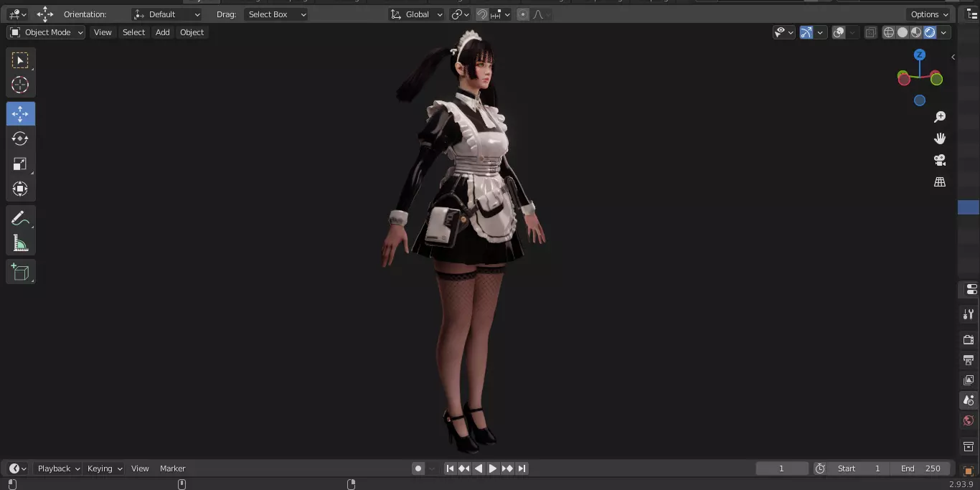Image resolution: width=980 pixels, height=490 pixels.
Task: Play the animation forward
Action: tap(493, 468)
